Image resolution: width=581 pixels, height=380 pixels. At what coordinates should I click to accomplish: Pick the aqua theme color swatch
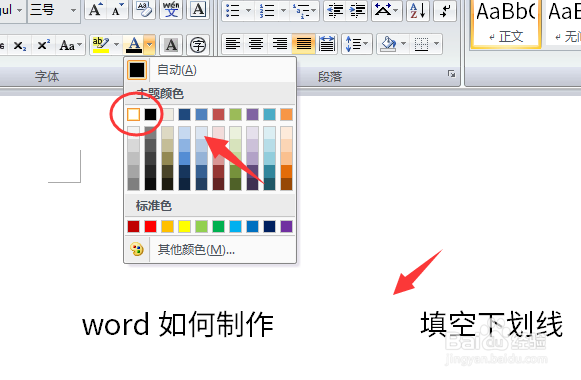[x=269, y=114]
